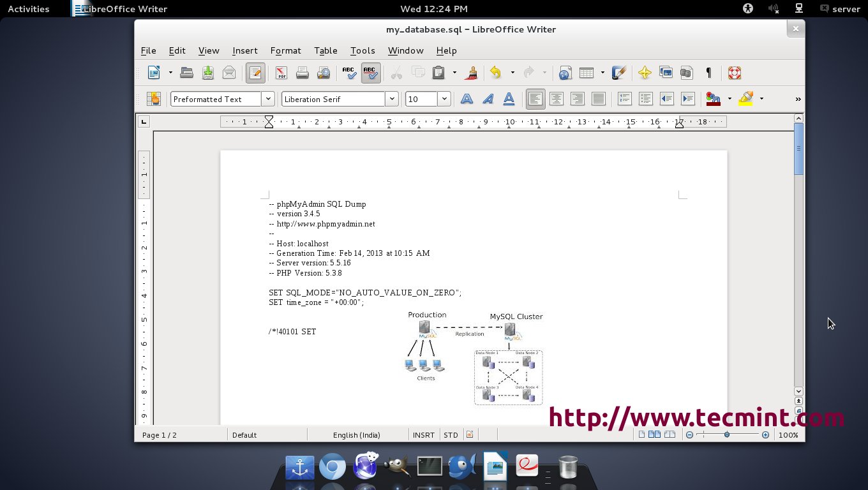Open Page Preview with magnifier printer icon
This screenshot has width=868, height=490.
coord(324,73)
